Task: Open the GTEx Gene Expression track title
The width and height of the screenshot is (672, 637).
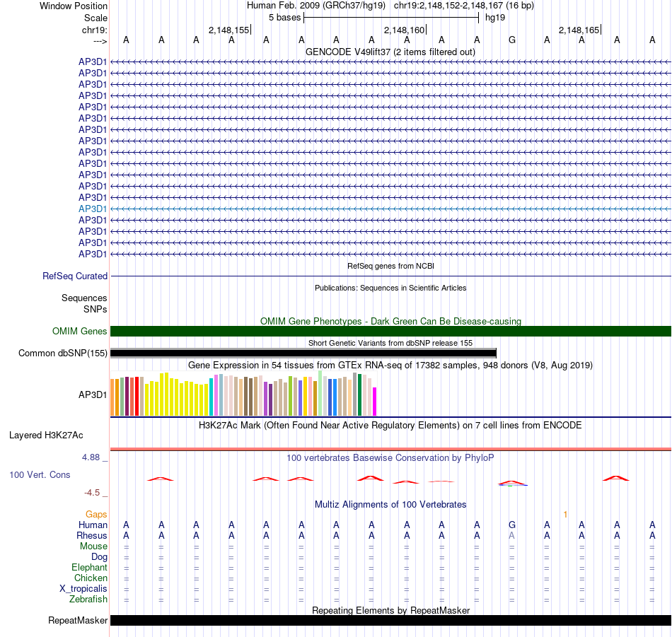Action: (x=390, y=365)
